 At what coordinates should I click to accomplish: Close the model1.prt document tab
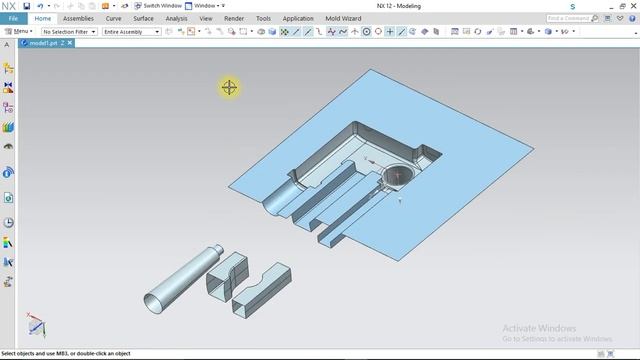(x=70, y=42)
